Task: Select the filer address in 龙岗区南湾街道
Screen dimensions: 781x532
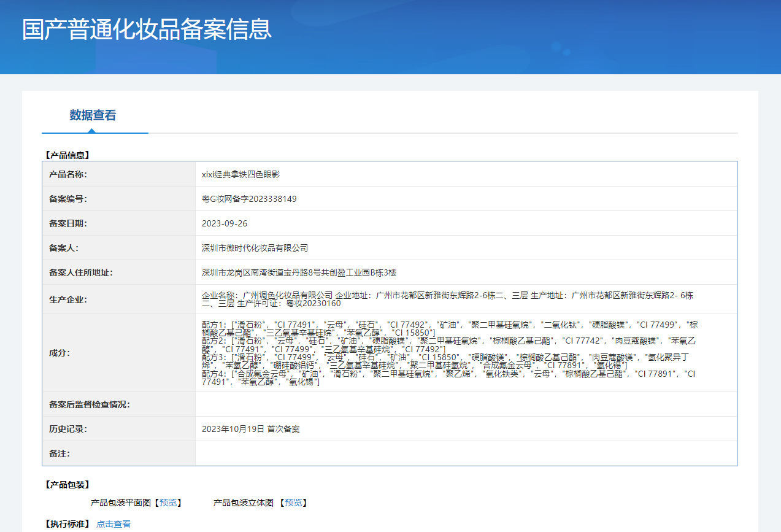Action: pos(299,272)
